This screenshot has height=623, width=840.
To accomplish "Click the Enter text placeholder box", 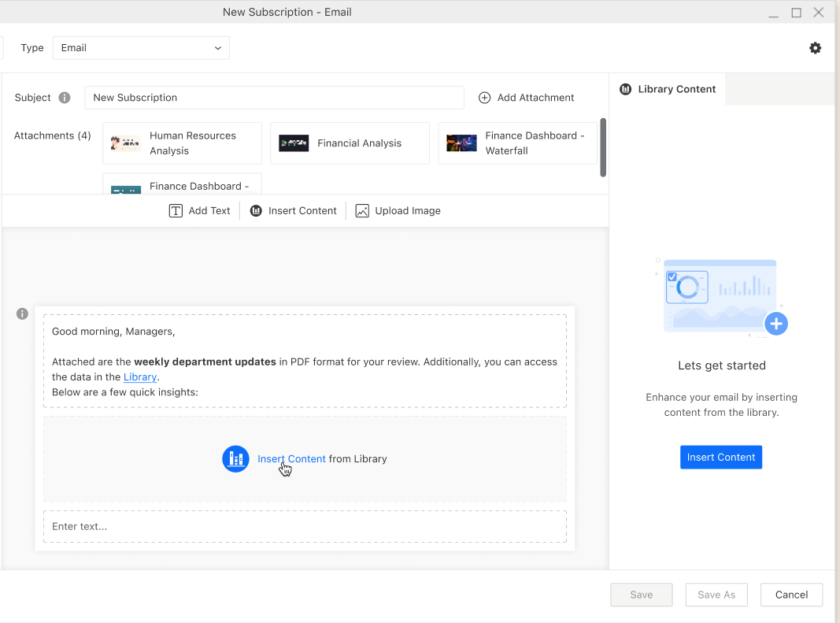I will tap(305, 526).
